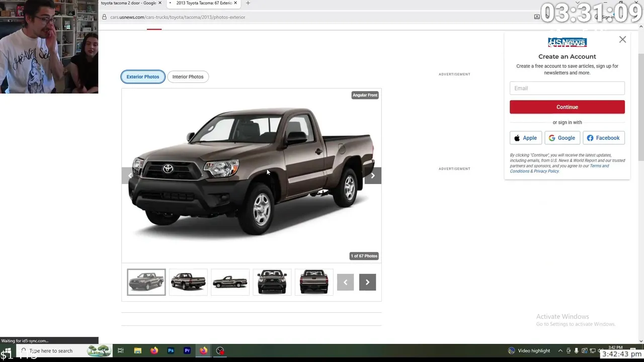Viewport: 644px width, 362px height.
Task: Advance thumbnail strip with next arrow
Action: click(x=367, y=282)
